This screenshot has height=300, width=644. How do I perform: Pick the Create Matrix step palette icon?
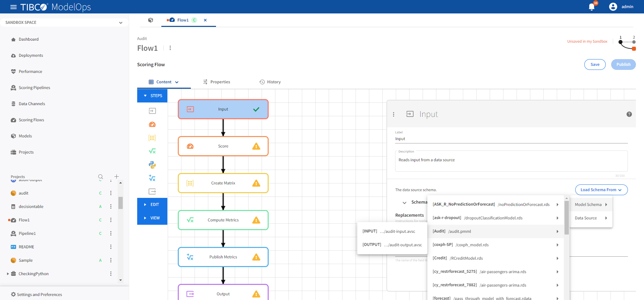click(x=152, y=138)
